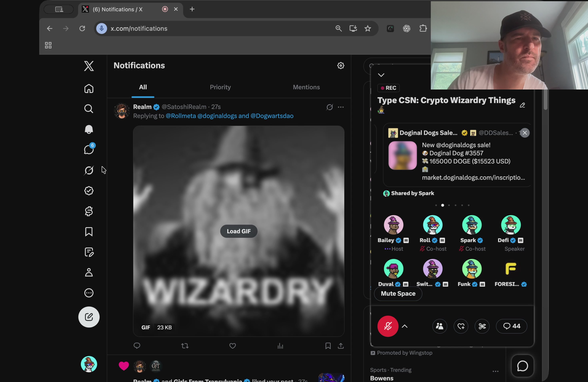Open the More circle menu
588x382 pixels.
(89, 293)
